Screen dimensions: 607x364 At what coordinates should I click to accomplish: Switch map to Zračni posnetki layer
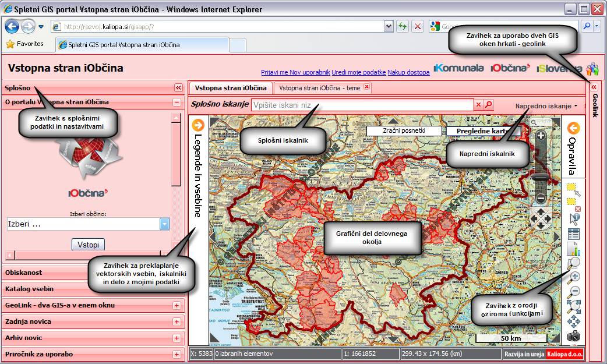[x=404, y=131]
